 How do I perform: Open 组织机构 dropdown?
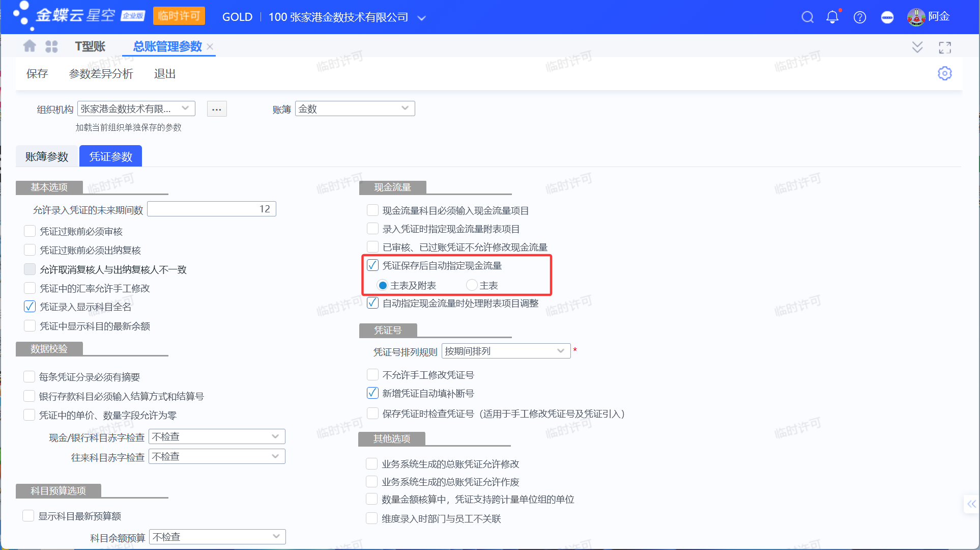click(x=136, y=108)
